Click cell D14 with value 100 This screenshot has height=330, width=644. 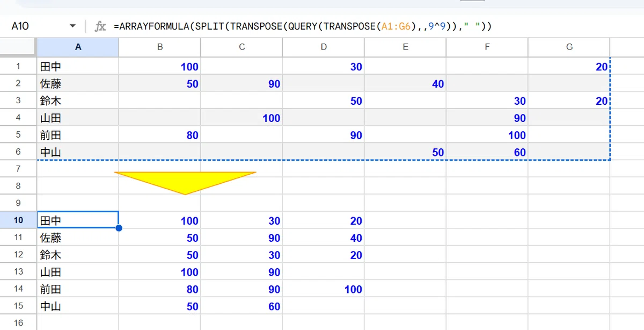(324, 289)
